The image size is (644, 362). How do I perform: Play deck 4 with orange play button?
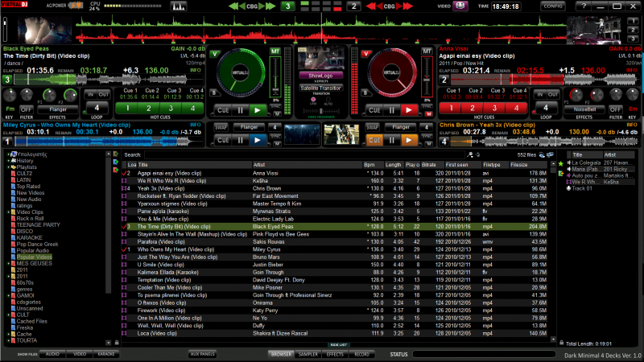pyautogui.click(x=409, y=140)
